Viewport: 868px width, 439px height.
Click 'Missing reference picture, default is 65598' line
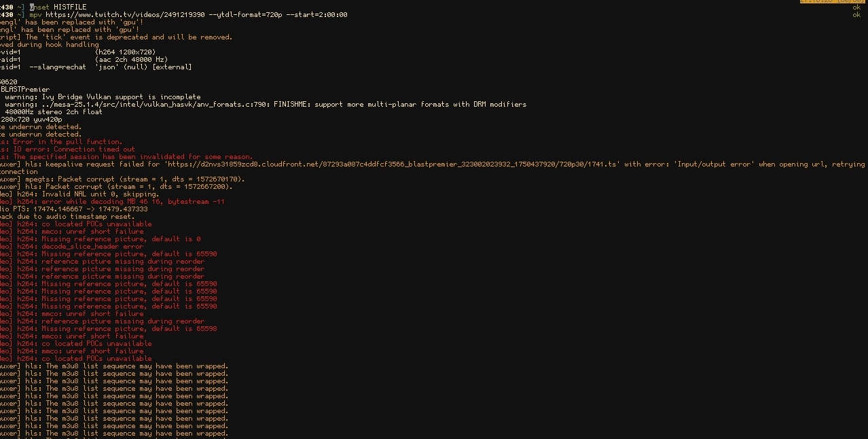(109, 329)
